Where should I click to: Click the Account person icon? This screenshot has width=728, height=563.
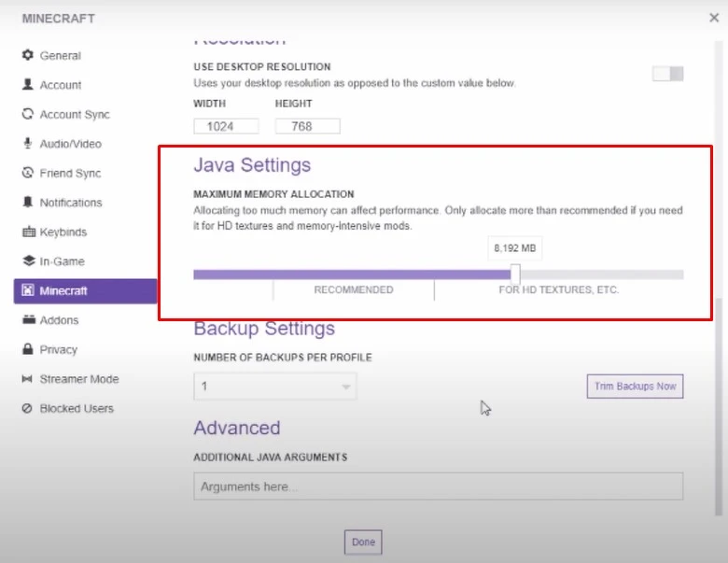28,84
